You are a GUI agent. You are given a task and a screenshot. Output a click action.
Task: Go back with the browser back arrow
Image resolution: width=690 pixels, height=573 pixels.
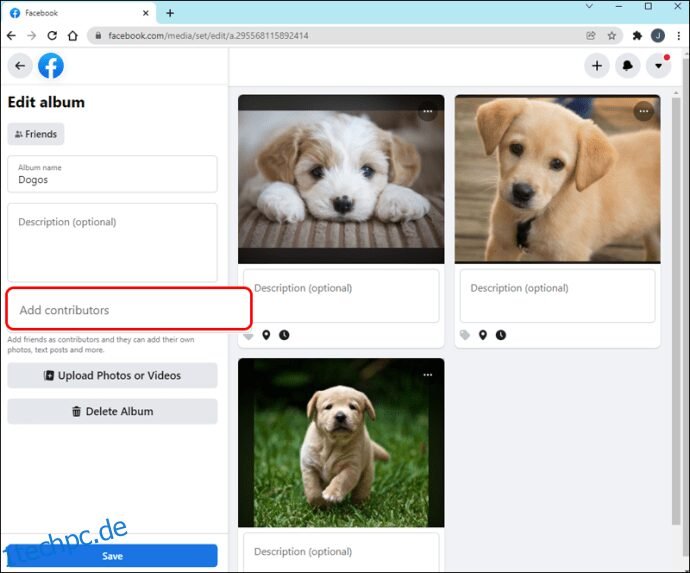(x=11, y=36)
